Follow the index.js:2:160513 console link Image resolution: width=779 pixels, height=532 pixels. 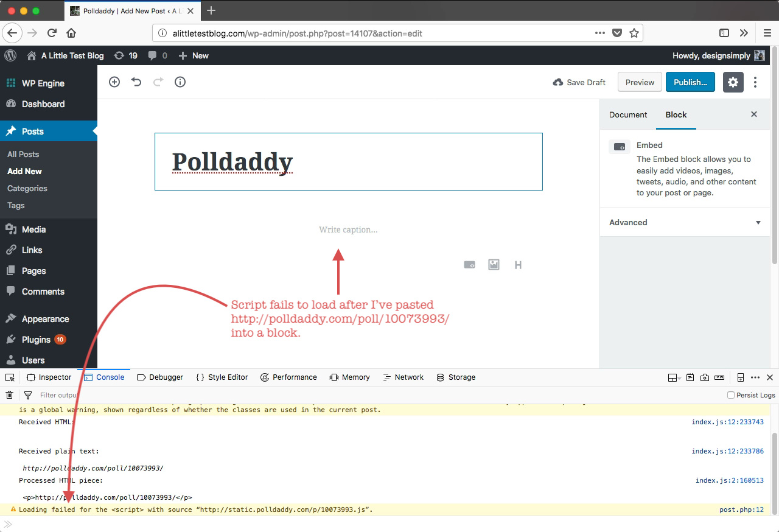pos(730,480)
